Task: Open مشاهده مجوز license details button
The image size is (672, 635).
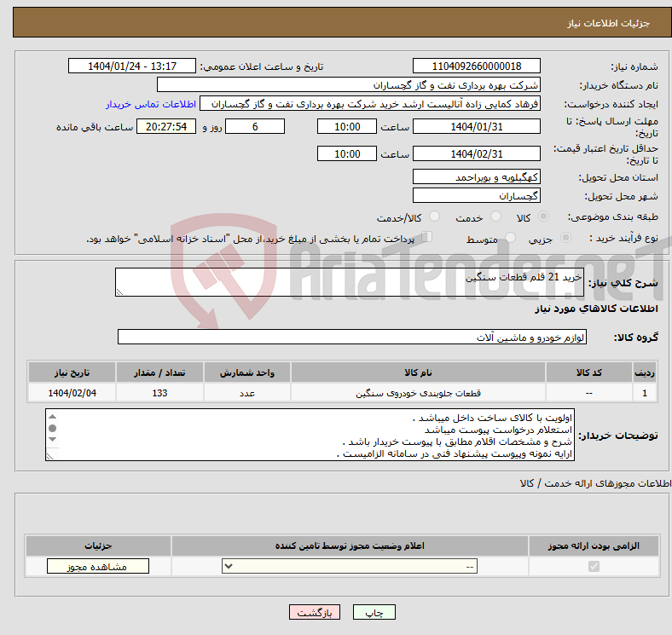Action: [97, 566]
